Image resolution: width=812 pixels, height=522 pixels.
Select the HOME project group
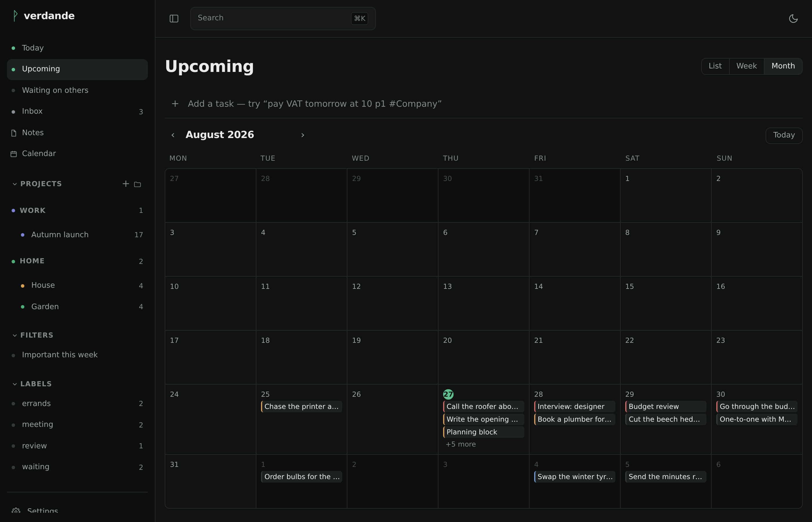[x=77, y=261]
